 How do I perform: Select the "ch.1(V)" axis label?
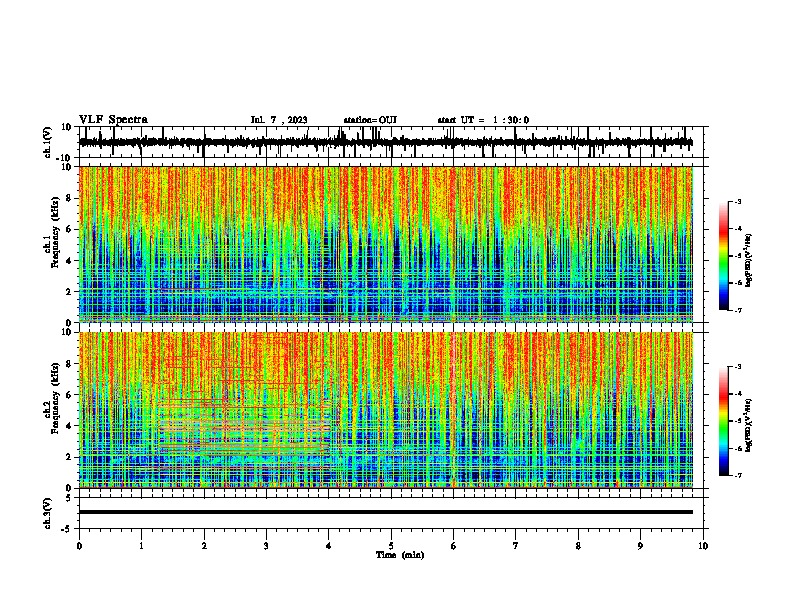48,142
